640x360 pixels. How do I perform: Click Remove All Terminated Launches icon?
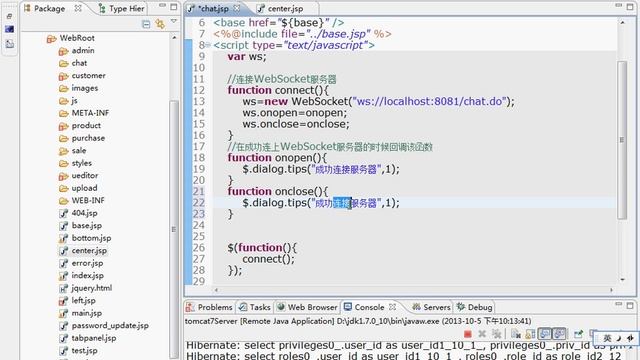point(496,334)
